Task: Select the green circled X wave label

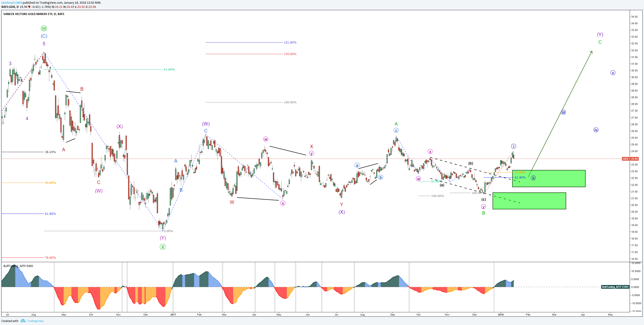Action: pos(163,247)
